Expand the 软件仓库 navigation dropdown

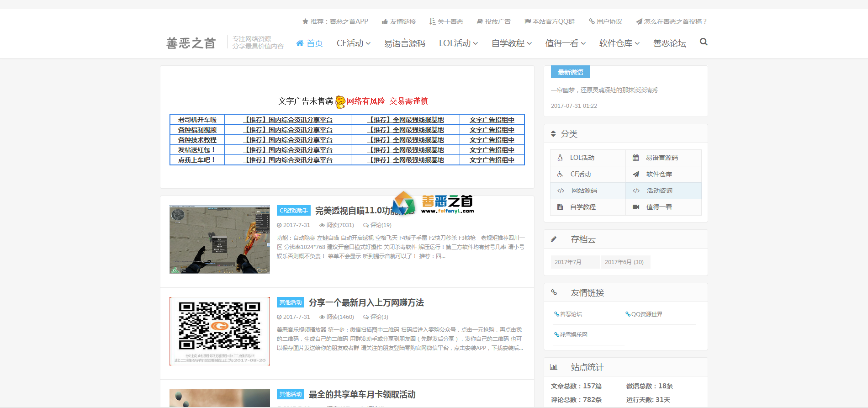point(619,43)
